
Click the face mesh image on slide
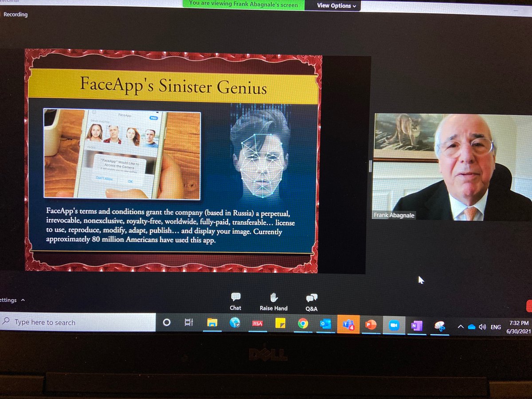(x=261, y=153)
